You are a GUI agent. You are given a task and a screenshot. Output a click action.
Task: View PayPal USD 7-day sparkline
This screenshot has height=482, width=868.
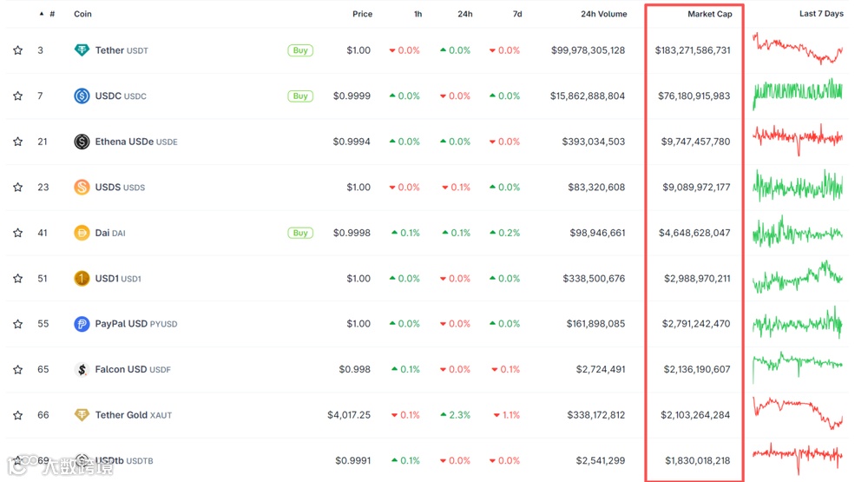(798, 322)
